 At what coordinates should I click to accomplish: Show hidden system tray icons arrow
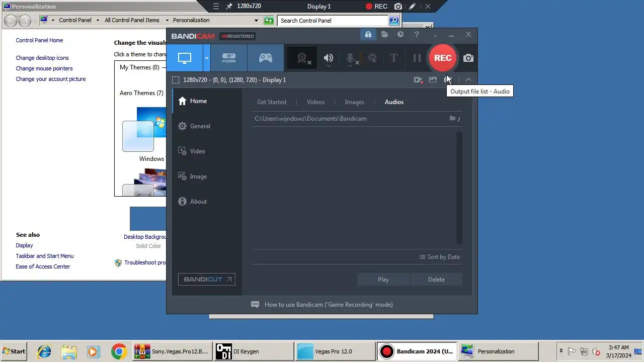click(x=561, y=351)
